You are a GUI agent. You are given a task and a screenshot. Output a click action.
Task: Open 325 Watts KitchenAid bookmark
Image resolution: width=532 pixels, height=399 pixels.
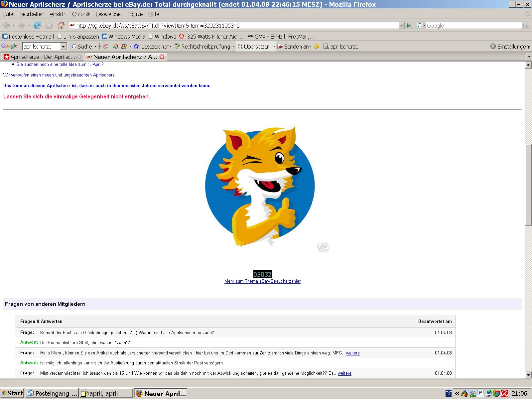[x=211, y=37]
